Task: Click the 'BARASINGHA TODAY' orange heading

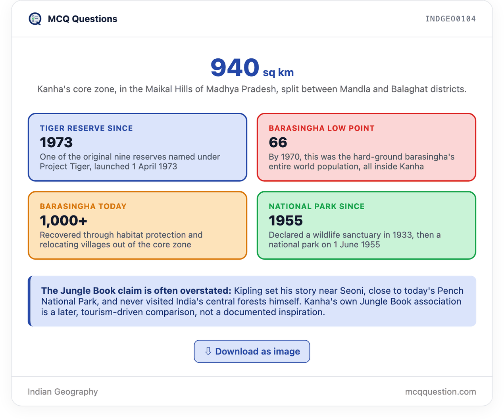Action: pos(83,206)
